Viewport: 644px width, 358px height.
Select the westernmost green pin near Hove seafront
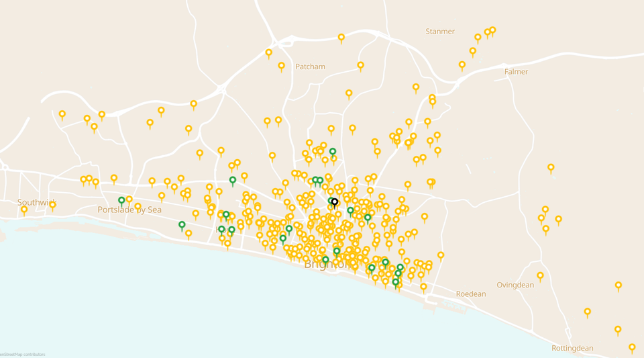[182, 226]
